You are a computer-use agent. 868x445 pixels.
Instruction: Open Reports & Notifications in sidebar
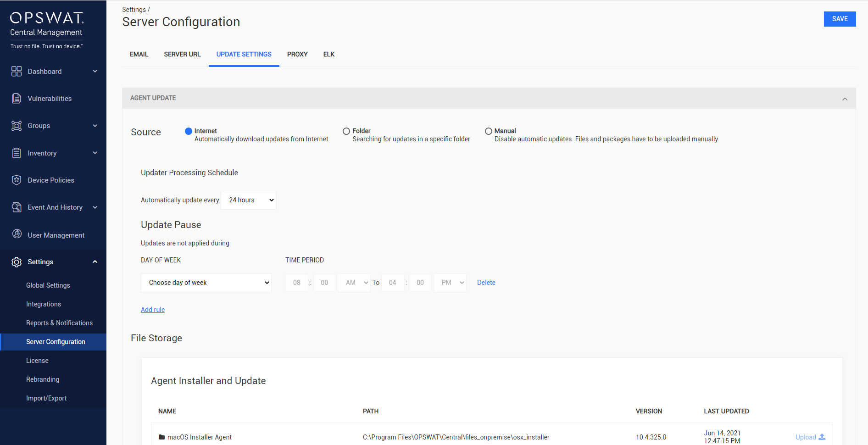(x=59, y=323)
